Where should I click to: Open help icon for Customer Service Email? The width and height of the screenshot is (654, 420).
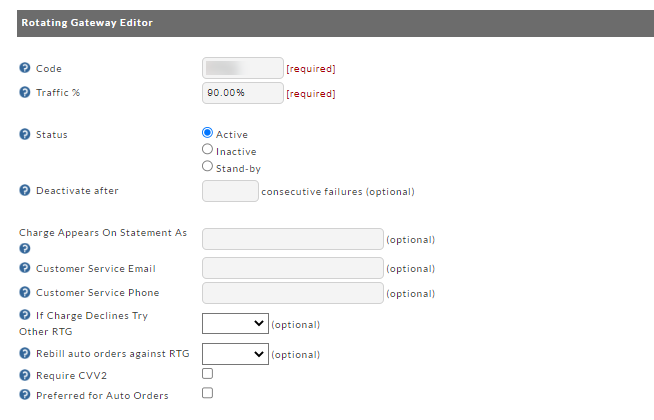[x=25, y=268]
